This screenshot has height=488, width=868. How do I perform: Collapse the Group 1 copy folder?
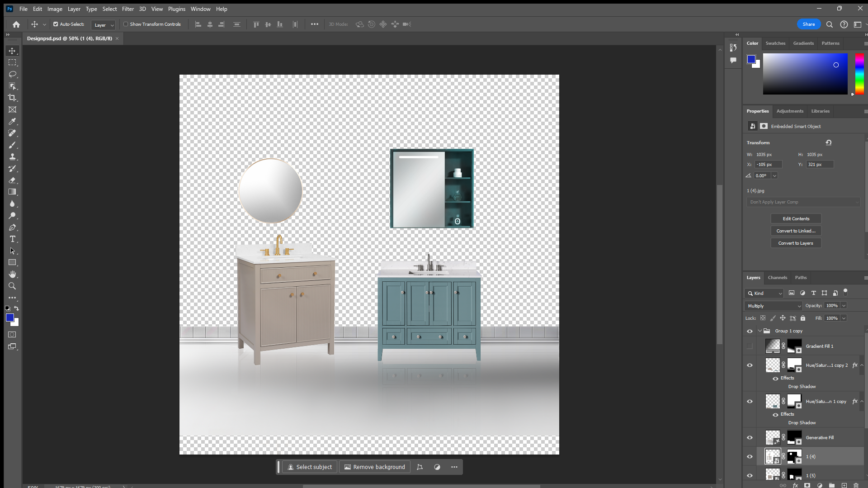point(760,331)
